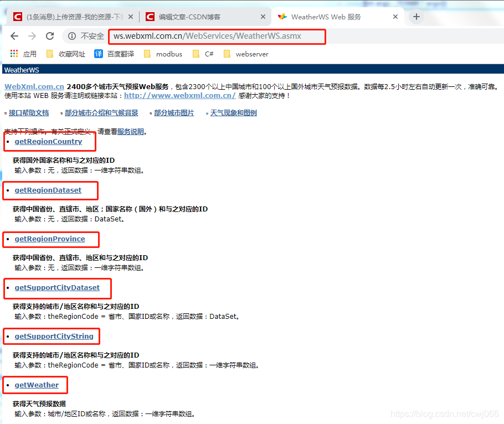This screenshot has height=424, width=504.
Task: Open the 接口帮助文档 link
Action: click(29, 113)
